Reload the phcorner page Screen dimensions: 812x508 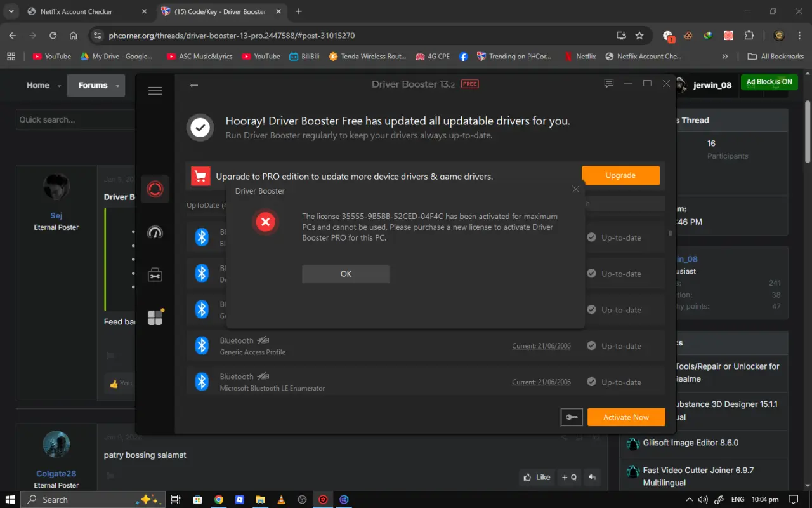click(x=53, y=36)
